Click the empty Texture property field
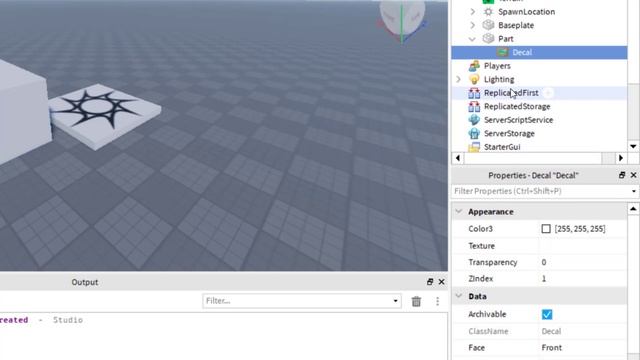 [583, 246]
